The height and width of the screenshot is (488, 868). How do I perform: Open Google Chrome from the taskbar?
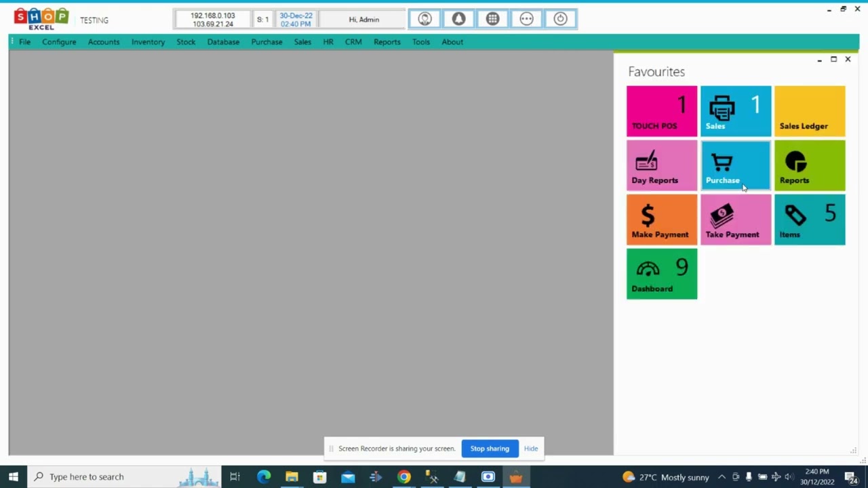(403, 476)
